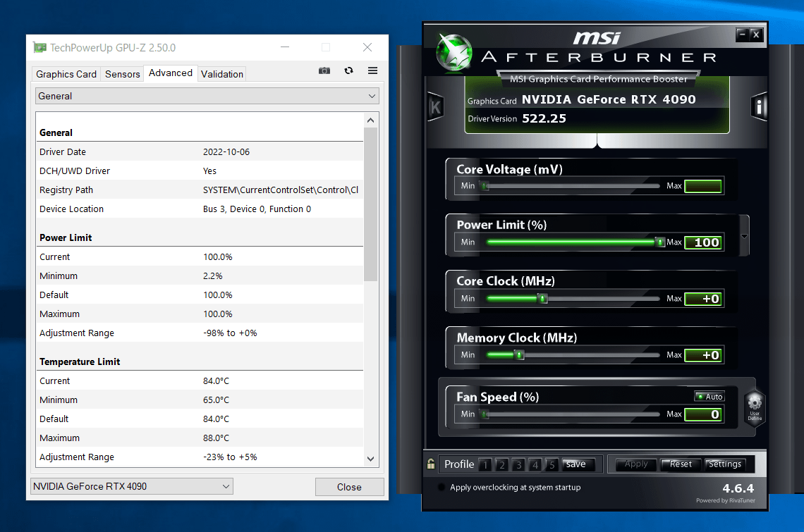Viewport: 804px width, 532px height.
Task: Click the Driver Version 522.25 text
Action: click(544, 118)
